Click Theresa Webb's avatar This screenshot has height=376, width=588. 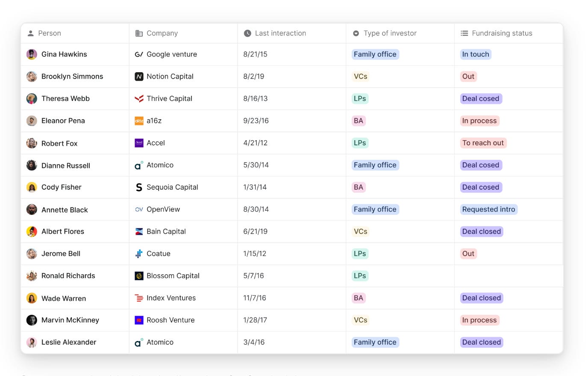[x=32, y=99]
